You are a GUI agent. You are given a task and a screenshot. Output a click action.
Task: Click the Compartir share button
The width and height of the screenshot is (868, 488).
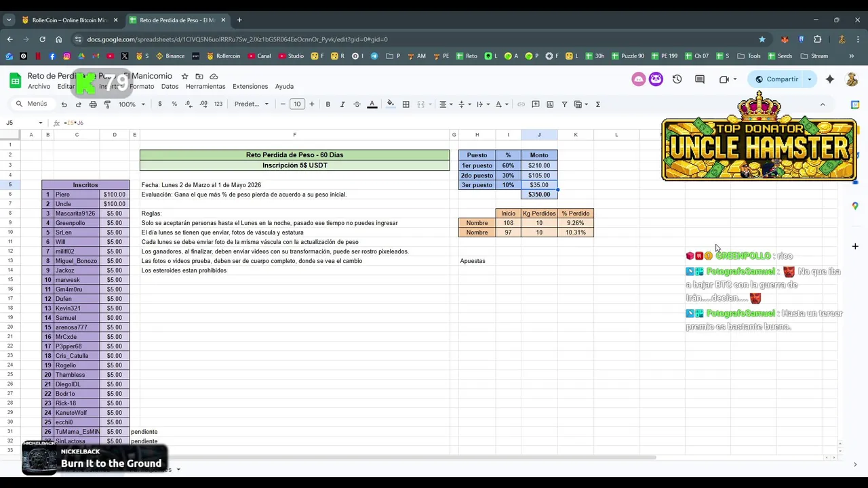pyautogui.click(x=777, y=79)
